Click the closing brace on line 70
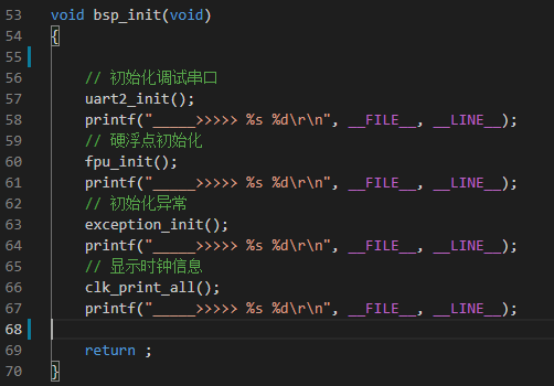The height and width of the screenshot is (386, 554). pyautogui.click(x=55, y=372)
